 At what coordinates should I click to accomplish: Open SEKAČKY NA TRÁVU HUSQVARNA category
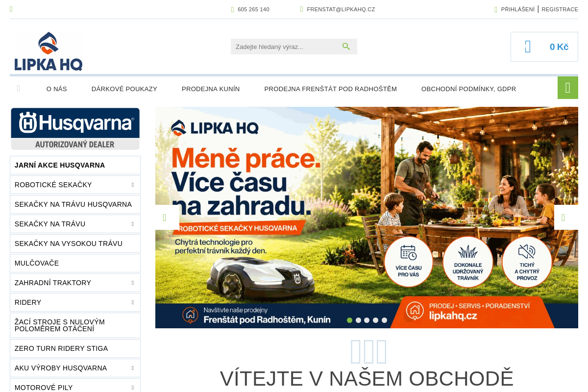coord(75,204)
